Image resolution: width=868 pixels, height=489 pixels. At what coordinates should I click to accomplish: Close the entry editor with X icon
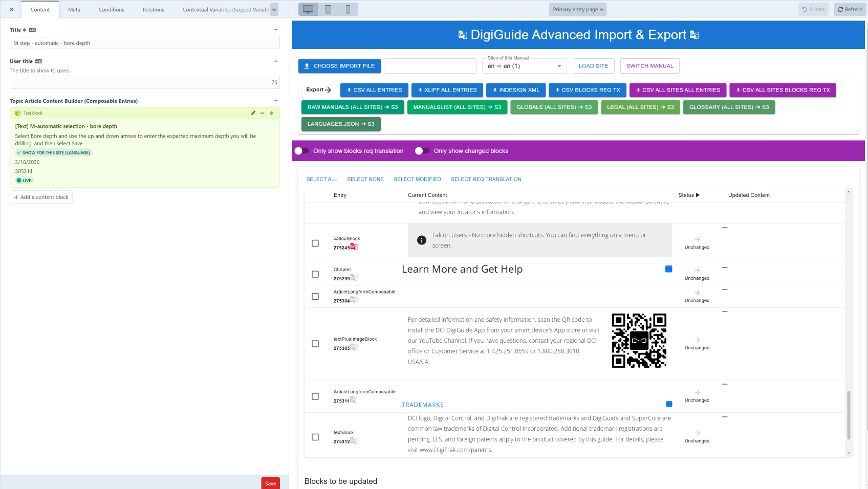click(12, 9)
